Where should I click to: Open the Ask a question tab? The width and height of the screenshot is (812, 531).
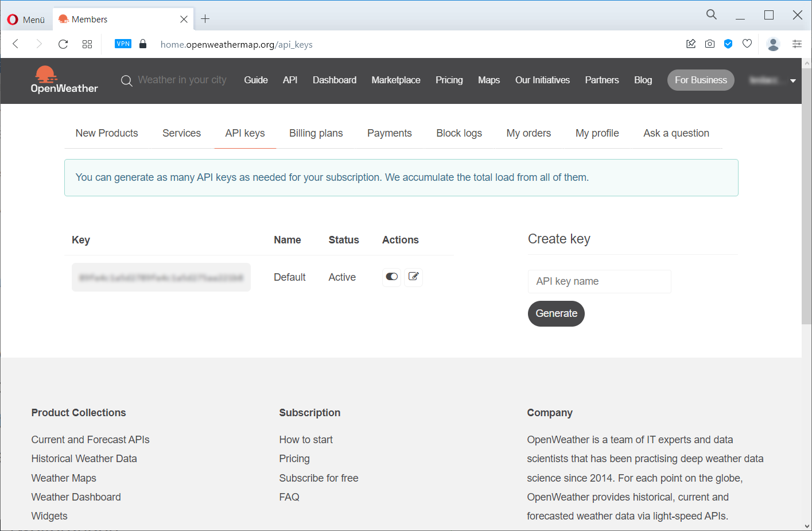click(x=676, y=133)
